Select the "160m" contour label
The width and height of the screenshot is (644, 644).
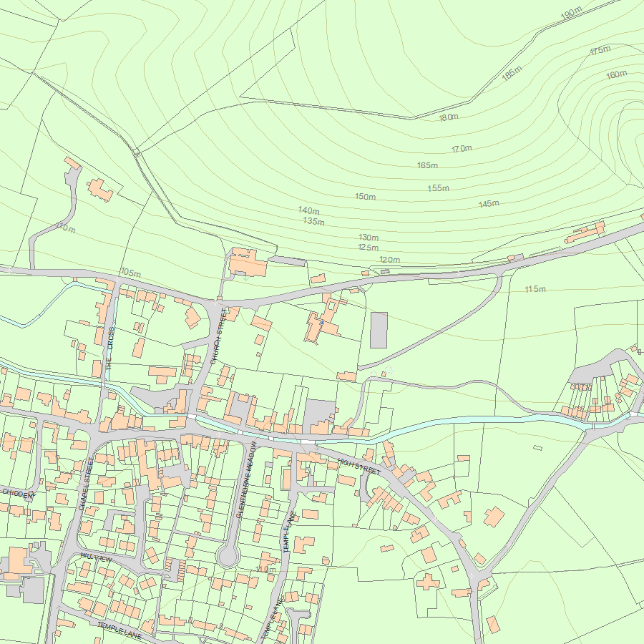tap(617, 74)
